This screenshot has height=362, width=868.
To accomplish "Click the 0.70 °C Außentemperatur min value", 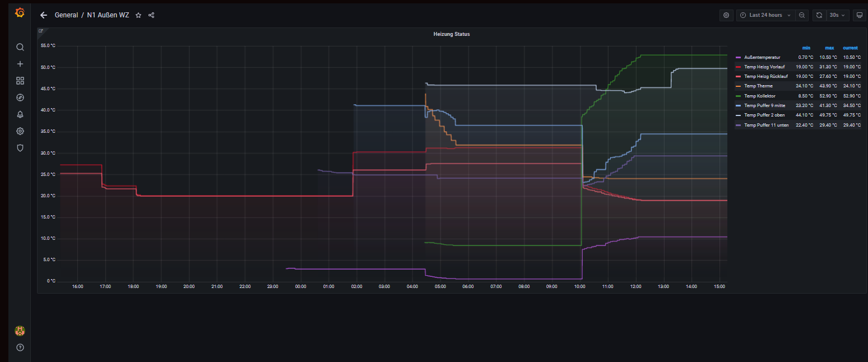I will tap(806, 57).
